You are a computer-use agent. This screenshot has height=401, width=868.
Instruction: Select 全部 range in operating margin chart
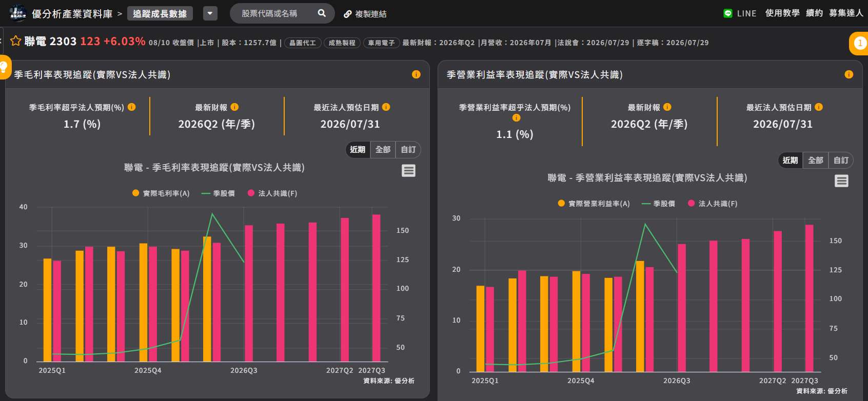pos(816,161)
